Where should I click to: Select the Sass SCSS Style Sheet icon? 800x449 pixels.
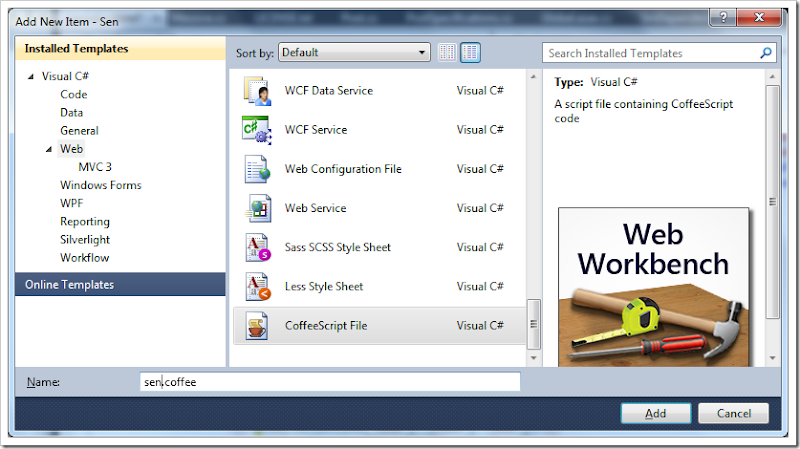pyautogui.click(x=258, y=247)
